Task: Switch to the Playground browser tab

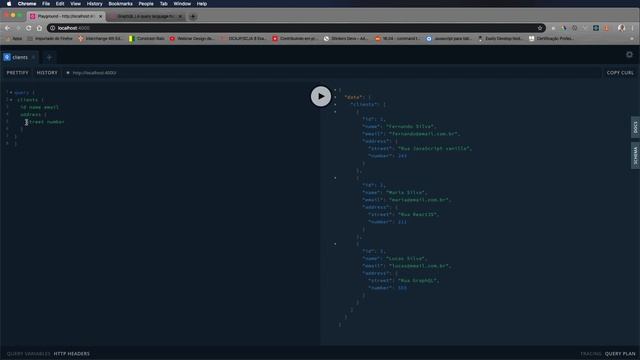Action: [65, 16]
